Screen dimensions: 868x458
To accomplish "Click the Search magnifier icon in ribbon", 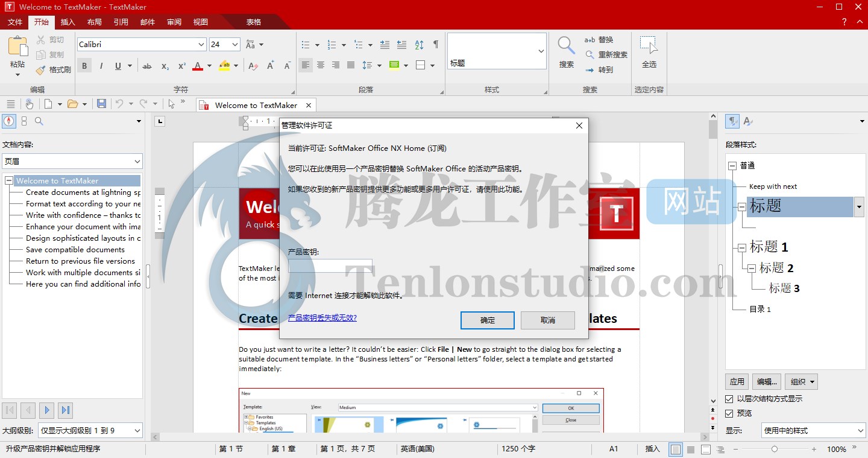I will click(566, 45).
